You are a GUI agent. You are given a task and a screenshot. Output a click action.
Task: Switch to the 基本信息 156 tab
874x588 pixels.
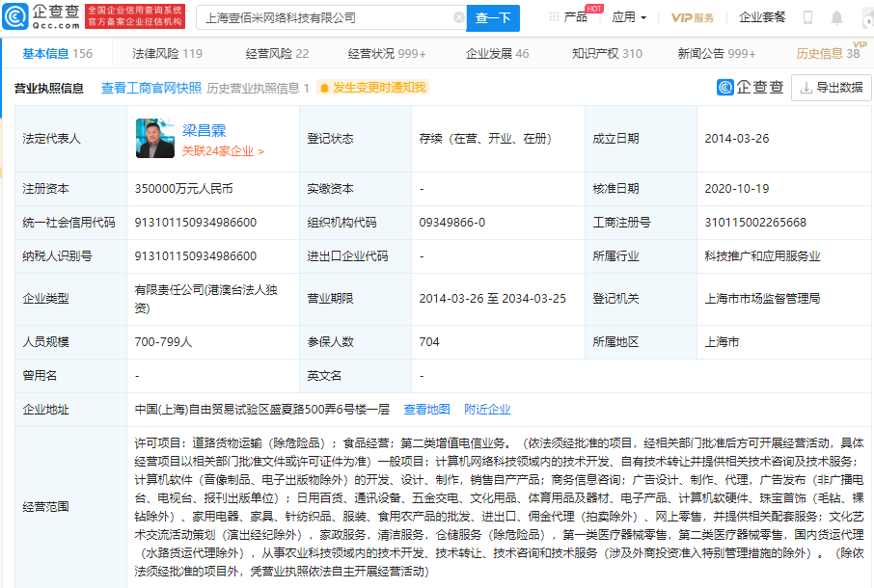point(58,54)
